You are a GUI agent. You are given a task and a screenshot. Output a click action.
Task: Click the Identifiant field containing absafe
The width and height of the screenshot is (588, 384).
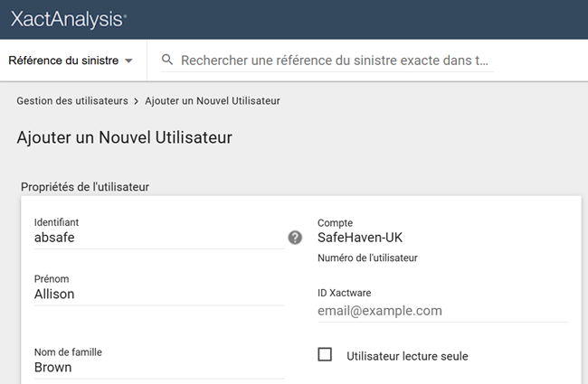point(158,239)
